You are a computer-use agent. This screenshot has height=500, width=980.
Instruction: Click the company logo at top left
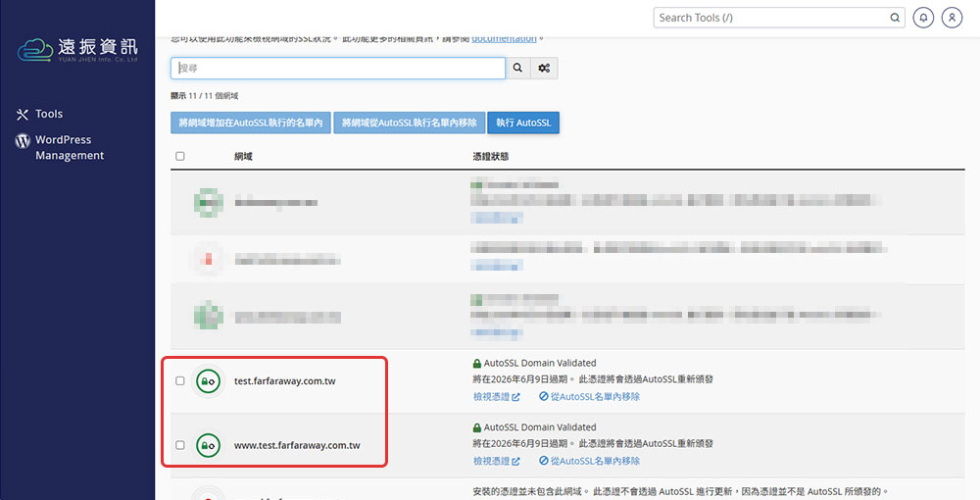coord(77,49)
